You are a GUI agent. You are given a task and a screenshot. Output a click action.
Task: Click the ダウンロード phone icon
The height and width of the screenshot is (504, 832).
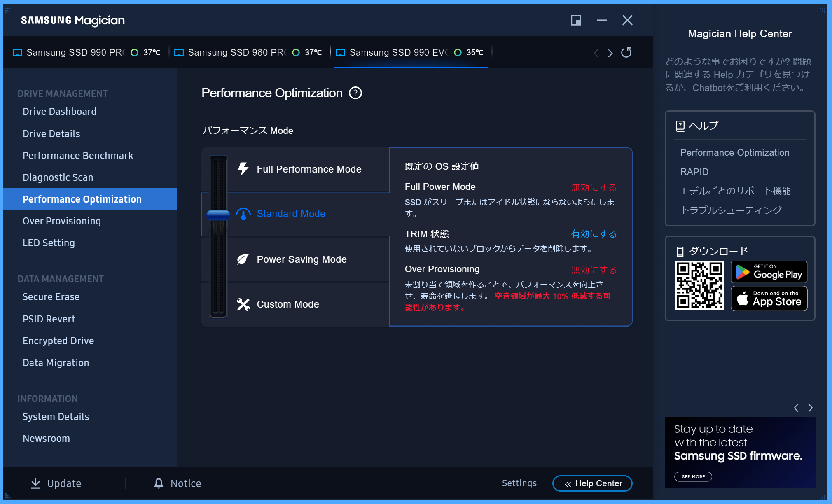coord(680,251)
